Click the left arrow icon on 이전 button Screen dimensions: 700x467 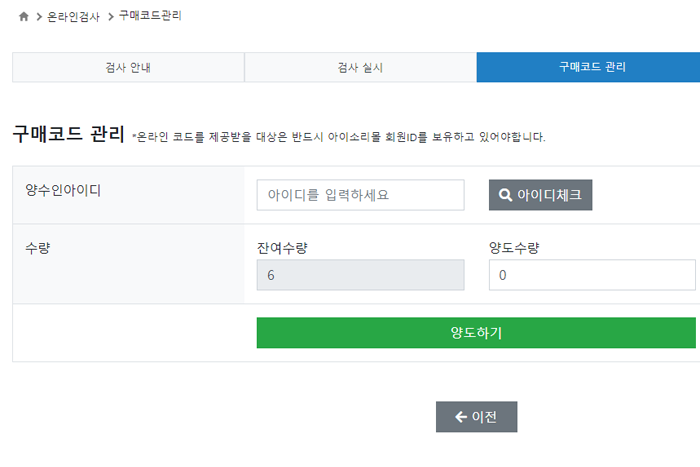[461, 417]
